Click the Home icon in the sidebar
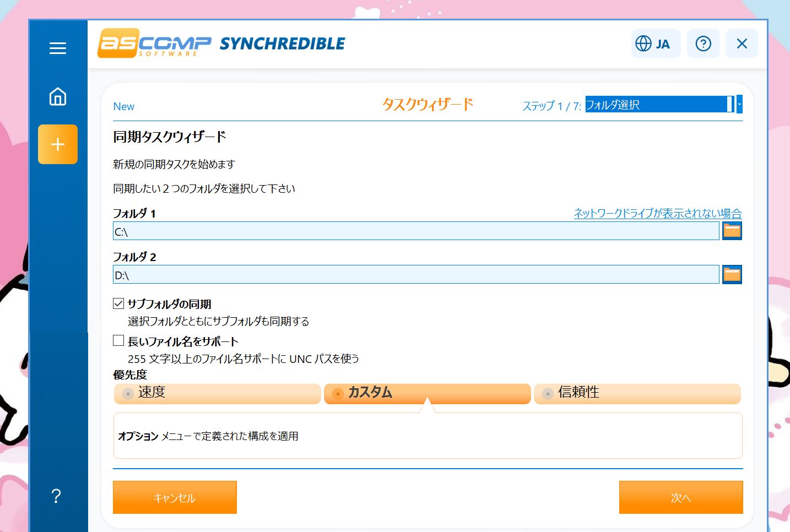 point(57,96)
